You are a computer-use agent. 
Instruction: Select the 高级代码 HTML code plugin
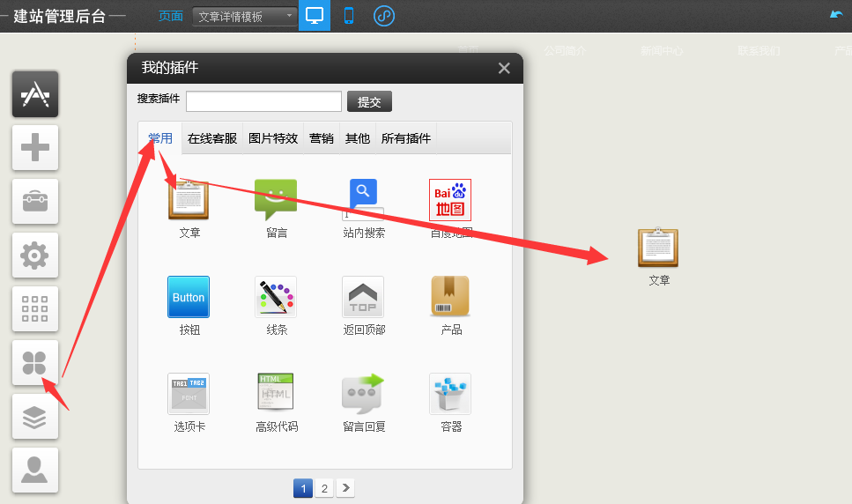276,394
